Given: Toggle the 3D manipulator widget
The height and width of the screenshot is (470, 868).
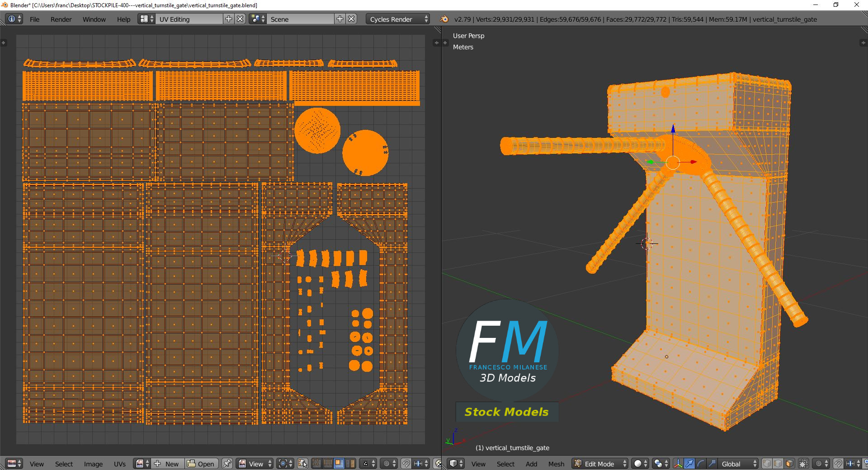Looking at the screenshot, I should 678,464.
